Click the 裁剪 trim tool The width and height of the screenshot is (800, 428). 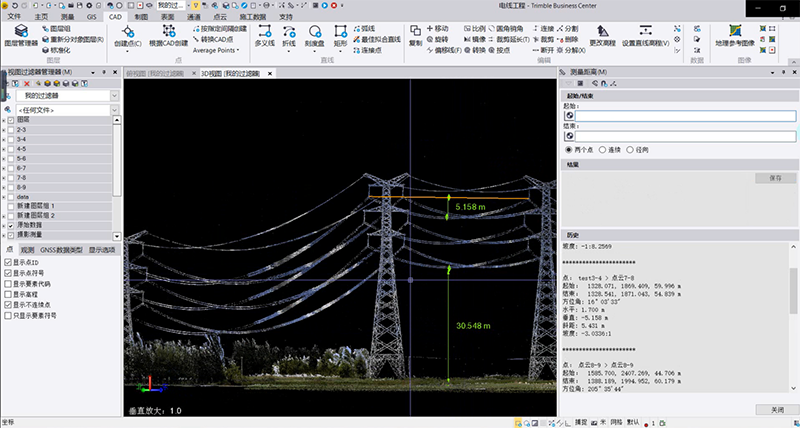tap(543, 39)
